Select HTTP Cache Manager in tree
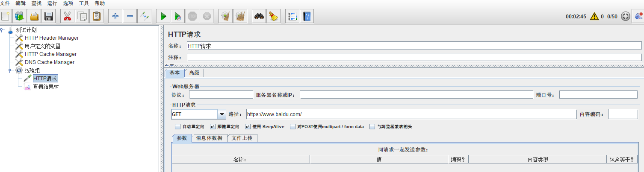Image resolution: width=644 pixels, height=172 pixels. [x=50, y=54]
